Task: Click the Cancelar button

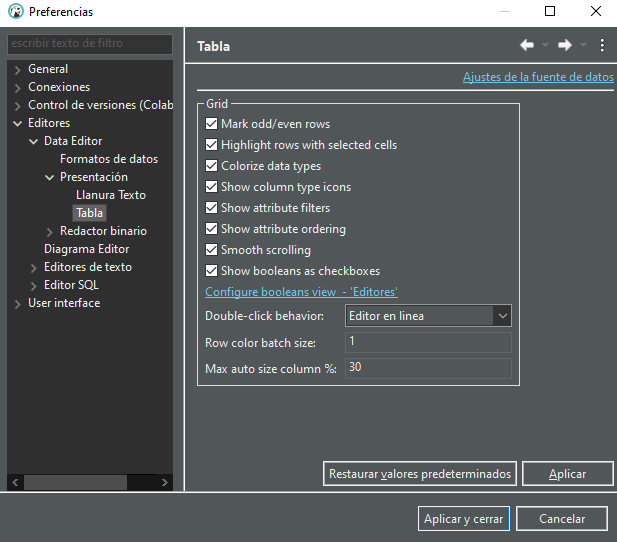Action: pos(562,518)
